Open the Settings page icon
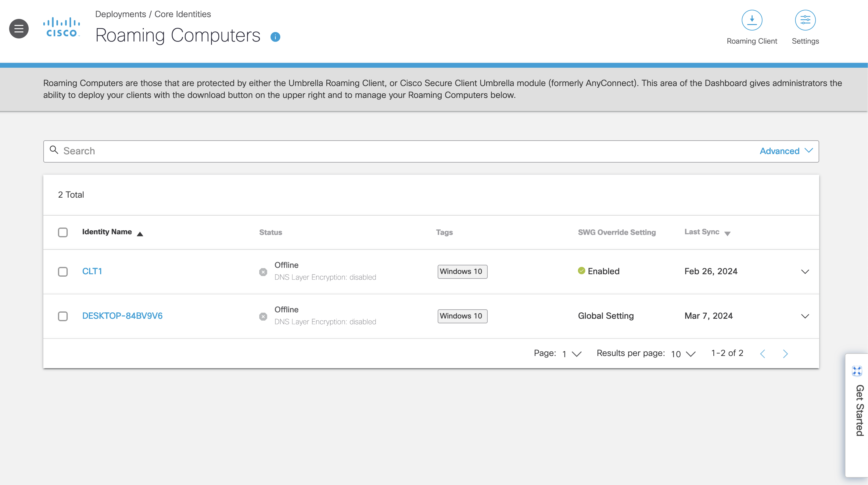This screenshot has height=485, width=868. pos(805,20)
